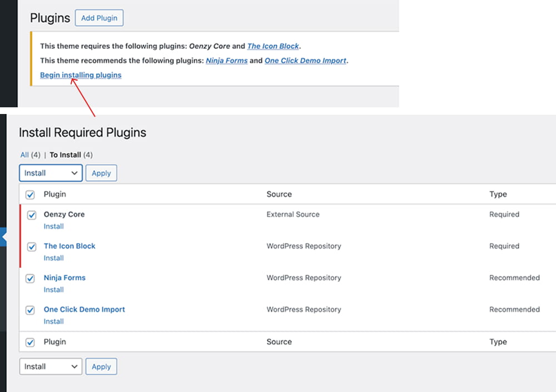Screen dimensions: 556x392
Task: Open the Begin installing plugins link
Action: pos(81,75)
